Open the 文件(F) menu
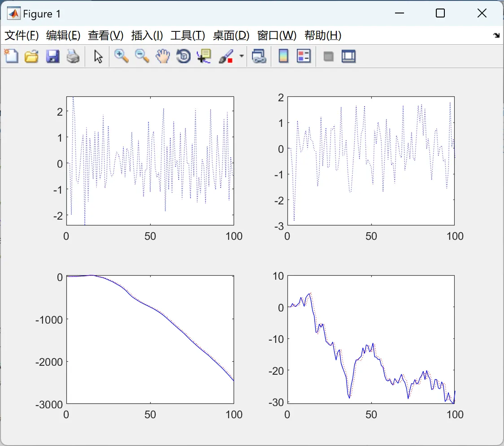This screenshot has width=504, height=446. (x=22, y=35)
